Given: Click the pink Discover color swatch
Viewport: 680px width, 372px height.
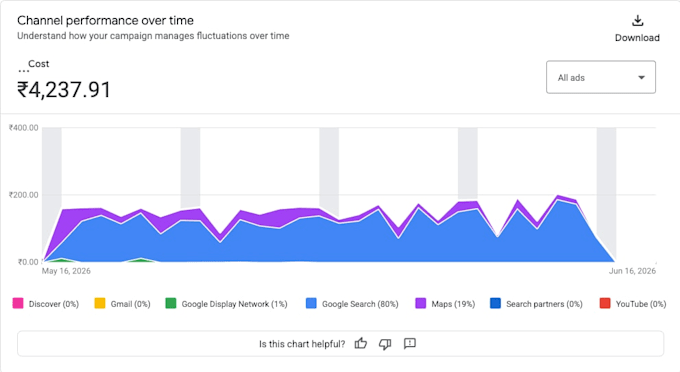Looking at the screenshot, I should [18, 303].
